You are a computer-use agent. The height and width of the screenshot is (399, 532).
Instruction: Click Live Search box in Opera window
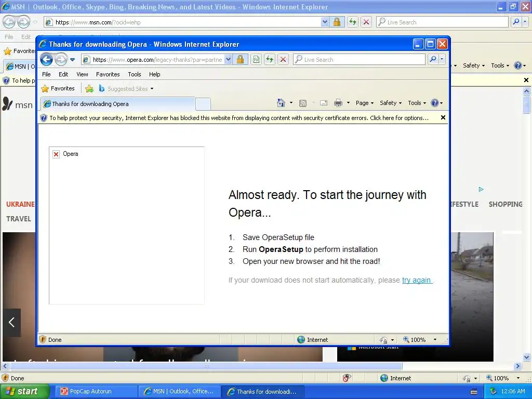click(x=359, y=60)
